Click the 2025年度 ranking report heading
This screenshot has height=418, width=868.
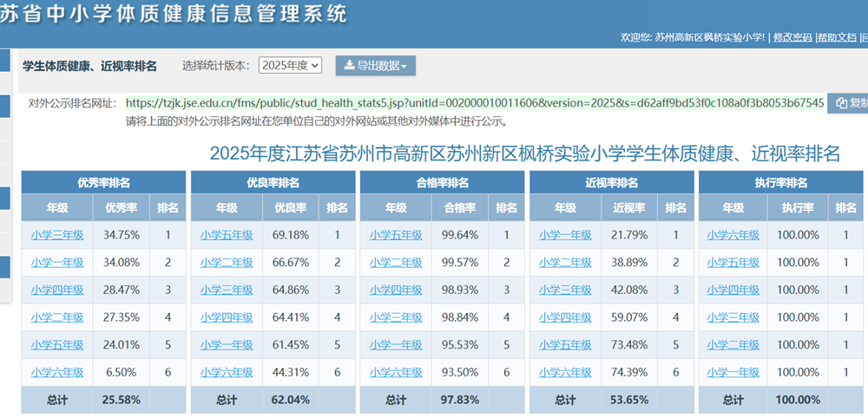[525, 153]
